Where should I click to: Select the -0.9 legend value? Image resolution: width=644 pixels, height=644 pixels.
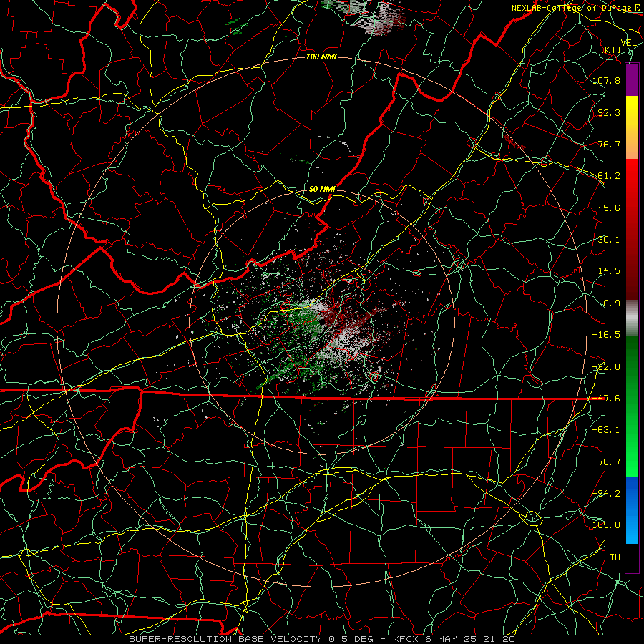coord(609,303)
